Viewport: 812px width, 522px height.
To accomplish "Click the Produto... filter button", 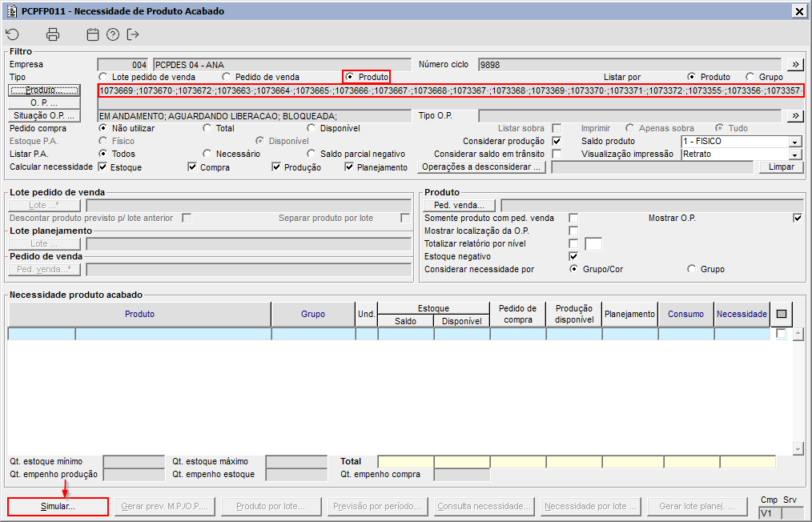I will (45, 90).
